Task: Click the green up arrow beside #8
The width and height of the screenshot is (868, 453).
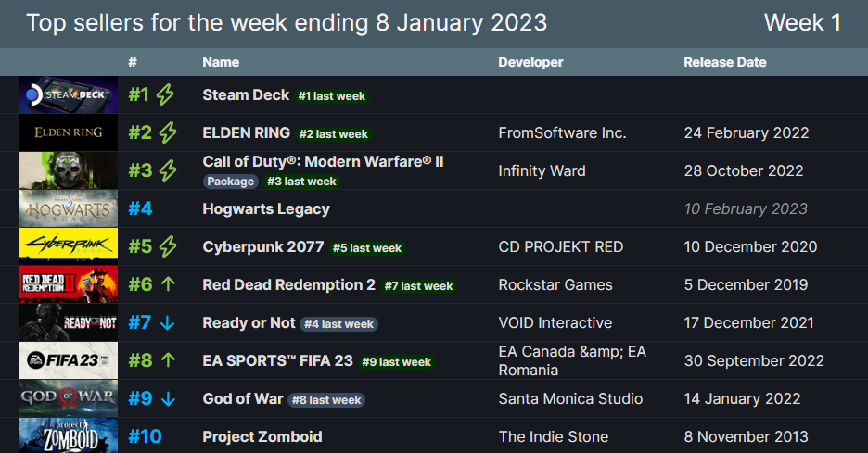Action: pyautogui.click(x=168, y=361)
